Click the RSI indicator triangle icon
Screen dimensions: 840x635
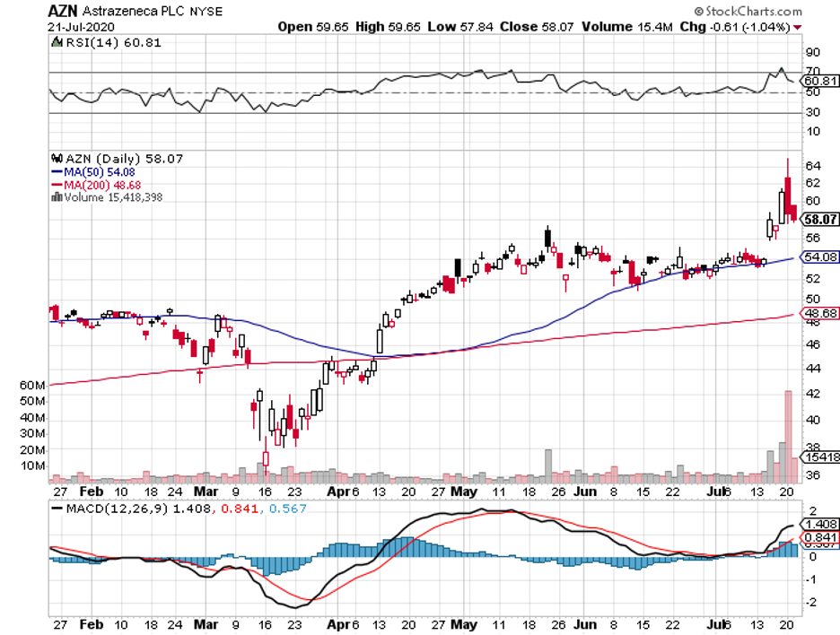(x=57, y=42)
